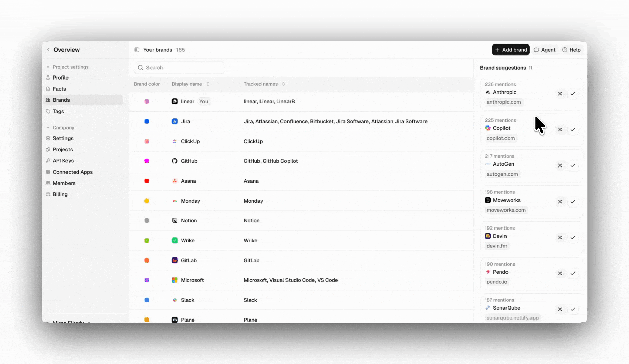
Task: Go to API Keys
Action: [83, 161]
